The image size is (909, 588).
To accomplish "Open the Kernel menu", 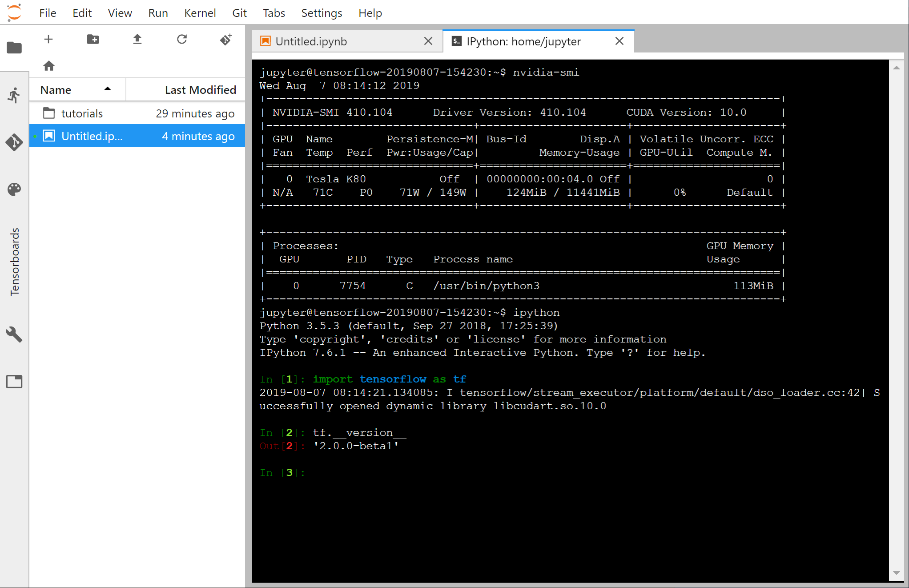I will coord(200,13).
